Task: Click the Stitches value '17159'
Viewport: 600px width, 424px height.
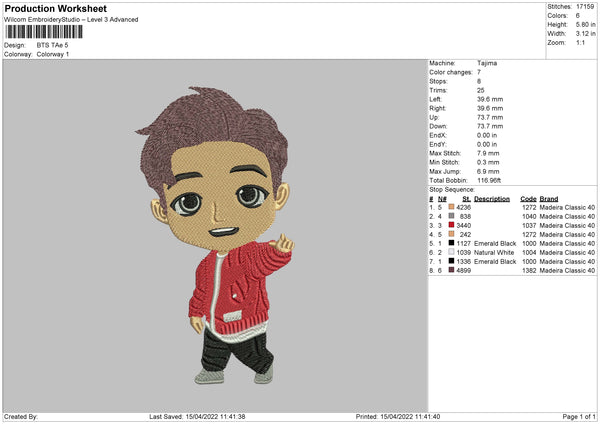Action: 585,7
